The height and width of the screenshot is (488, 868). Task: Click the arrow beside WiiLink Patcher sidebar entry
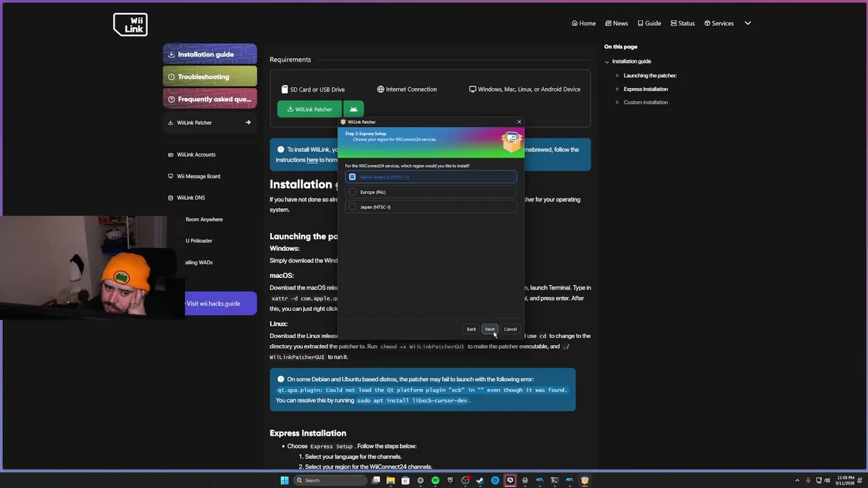(x=248, y=123)
